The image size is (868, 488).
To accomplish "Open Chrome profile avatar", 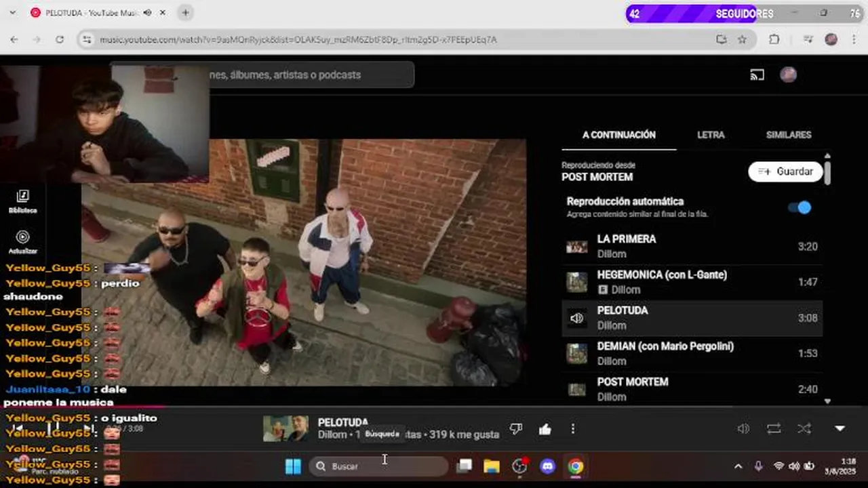I will [x=831, y=40].
